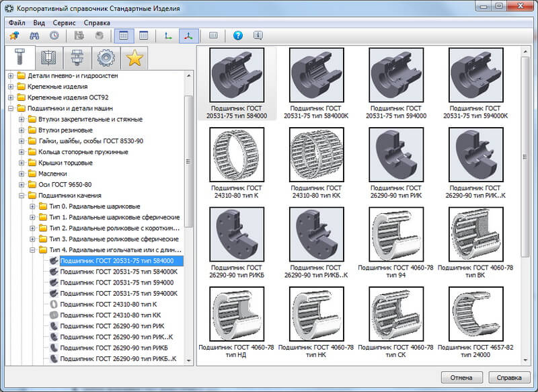Viewport: 538px width, 392px height.
Task: Toggle the second table view button
Action: [144, 36]
